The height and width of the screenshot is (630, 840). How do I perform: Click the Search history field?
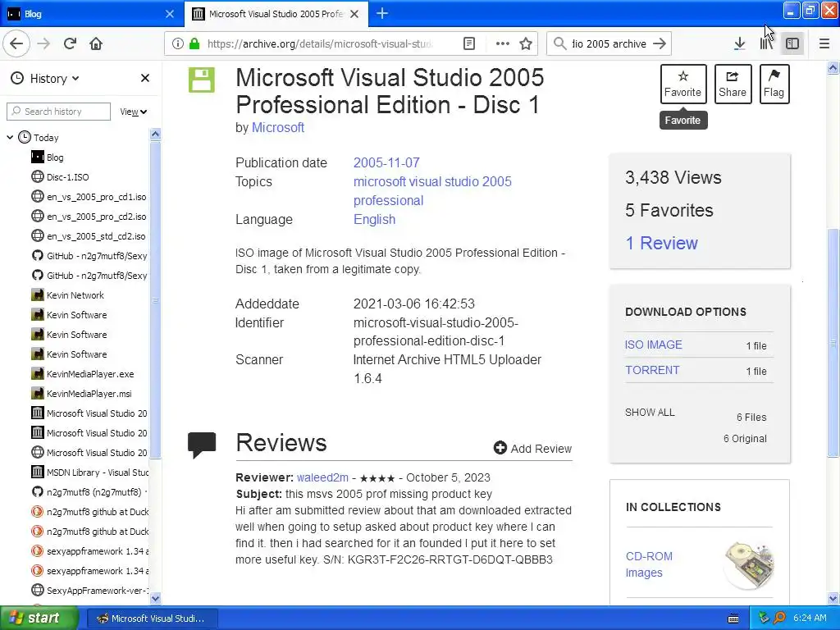(58, 112)
